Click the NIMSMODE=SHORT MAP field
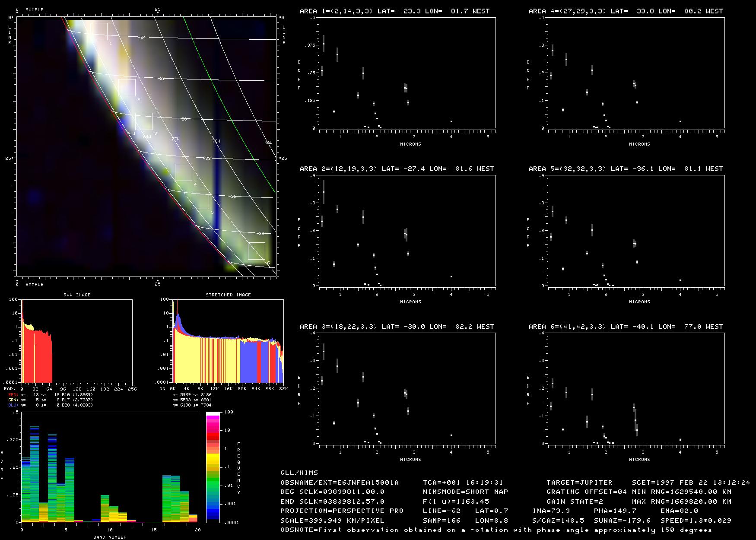 point(465,492)
